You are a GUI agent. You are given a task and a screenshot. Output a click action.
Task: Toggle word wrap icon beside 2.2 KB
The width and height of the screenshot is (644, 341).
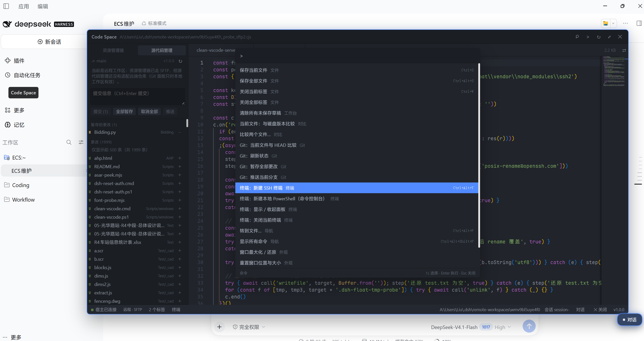[624, 50]
